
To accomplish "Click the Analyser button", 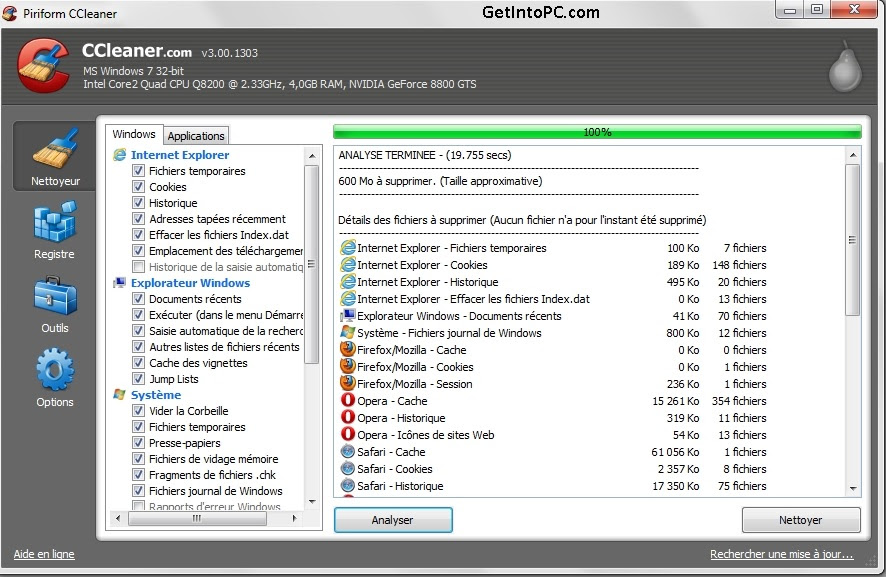I will [x=393, y=520].
